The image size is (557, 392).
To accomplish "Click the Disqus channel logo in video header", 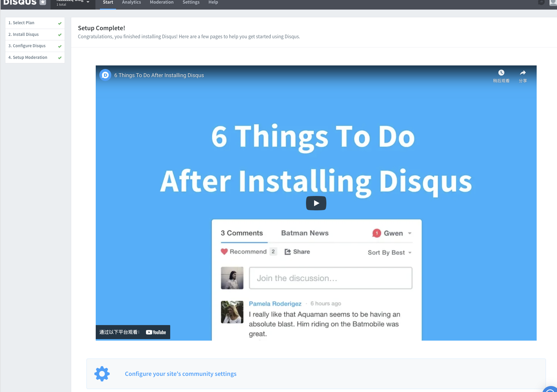I will [x=105, y=75].
